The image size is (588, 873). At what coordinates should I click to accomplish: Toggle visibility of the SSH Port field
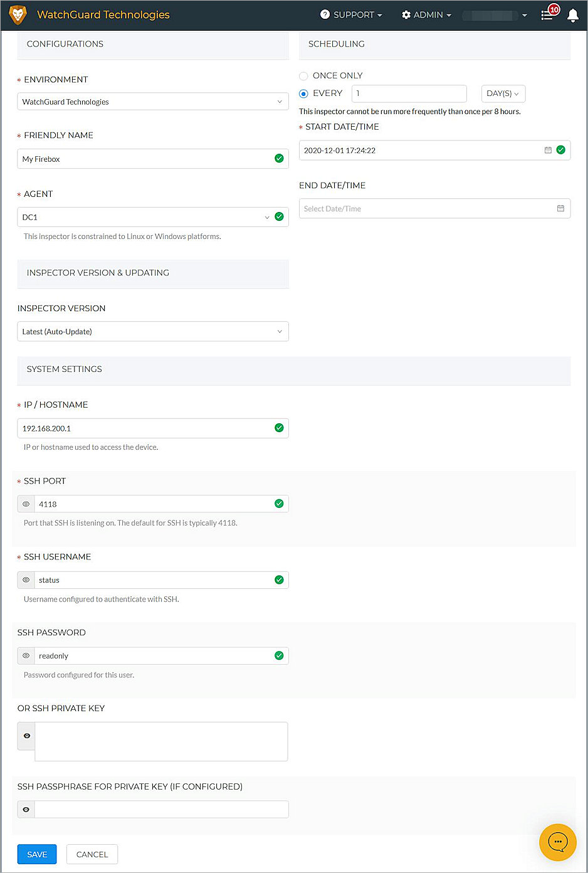(26, 504)
